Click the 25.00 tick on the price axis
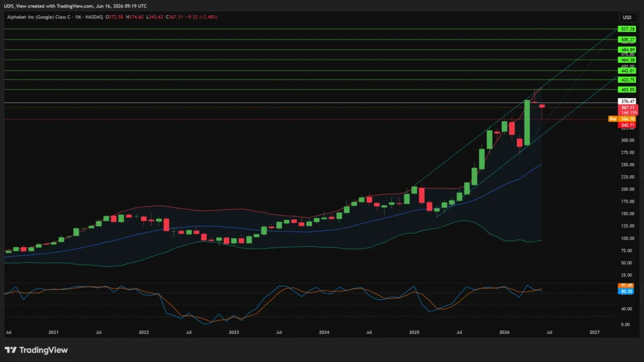Viewport: 644px width, 362px height. [627, 275]
